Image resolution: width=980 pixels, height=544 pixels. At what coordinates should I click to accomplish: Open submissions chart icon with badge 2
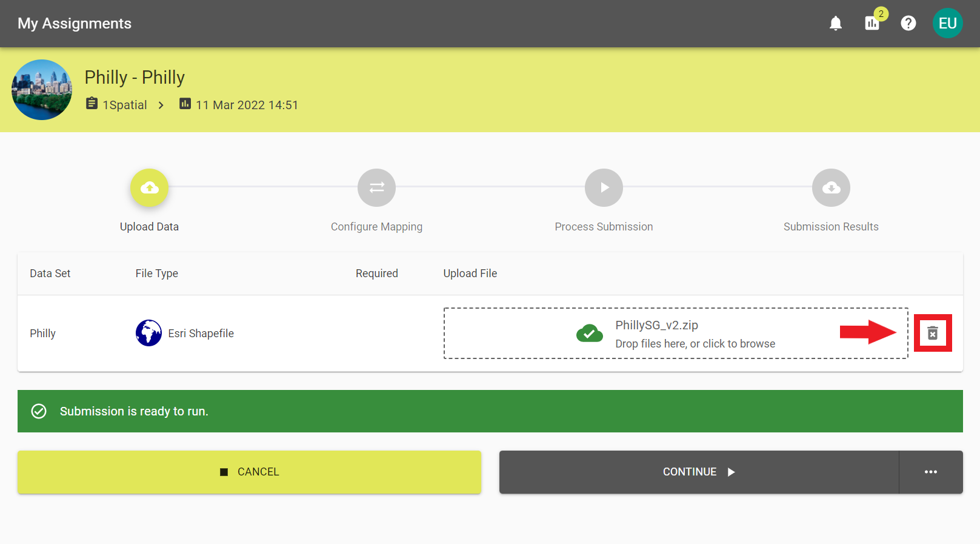pos(873,23)
